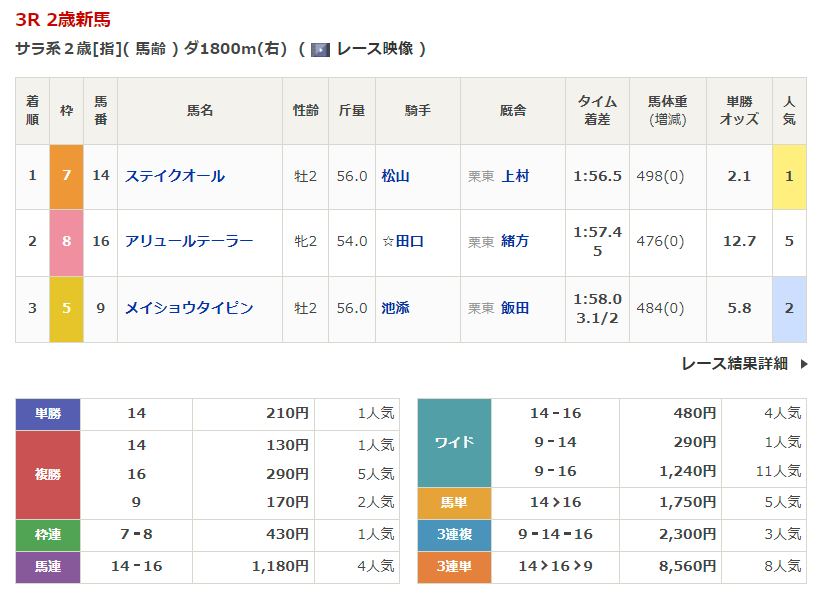This screenshot has height=589, width=827.
Task: Click the yellow frame 5 cell
Action: coord(67,308)
